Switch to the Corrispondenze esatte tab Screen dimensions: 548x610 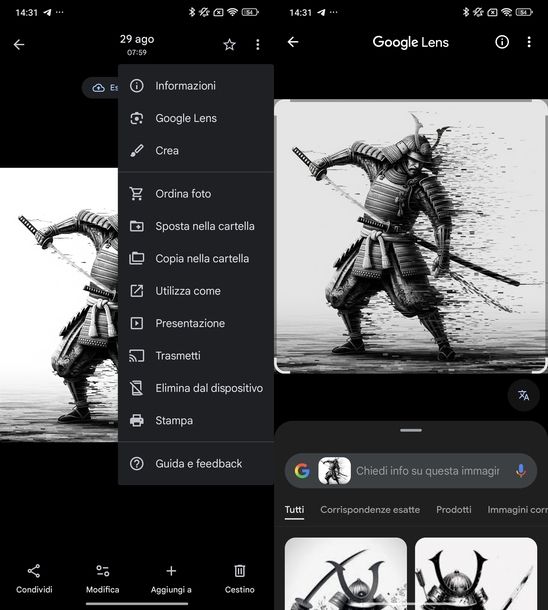(370, 510)
